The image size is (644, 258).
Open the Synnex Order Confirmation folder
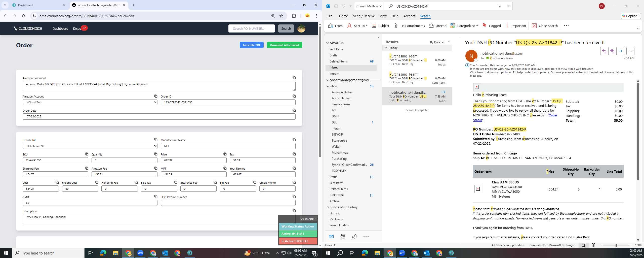[x=349, y=165]
